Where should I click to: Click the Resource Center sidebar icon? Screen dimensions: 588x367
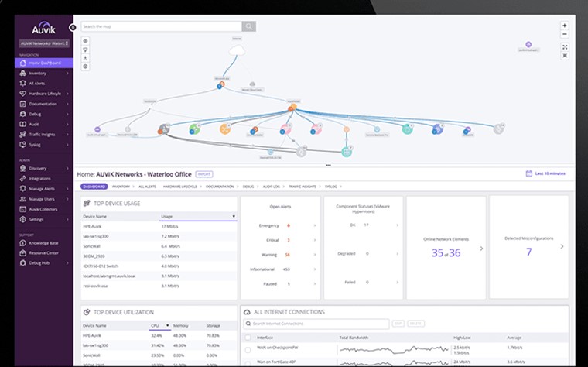click(x=23, y=253)
